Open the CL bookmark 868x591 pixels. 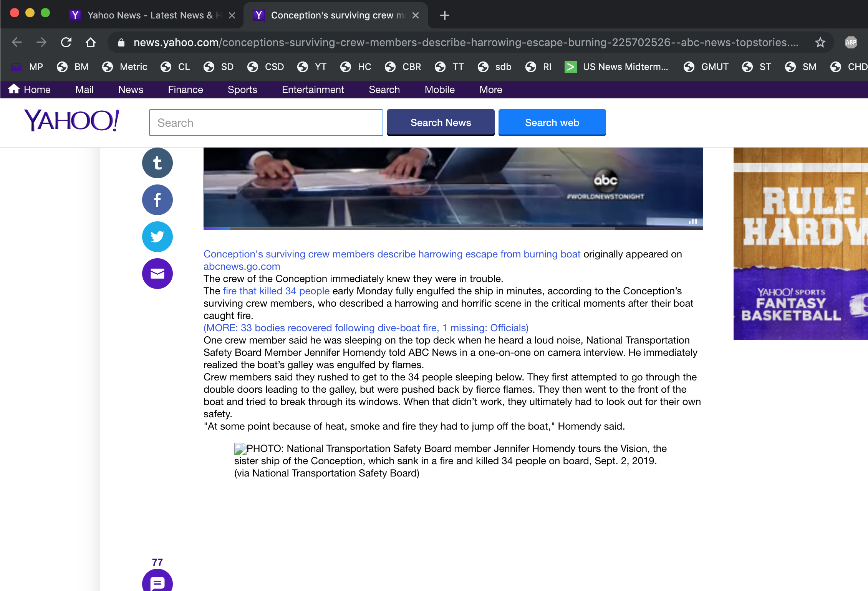(x=176, y=67)
